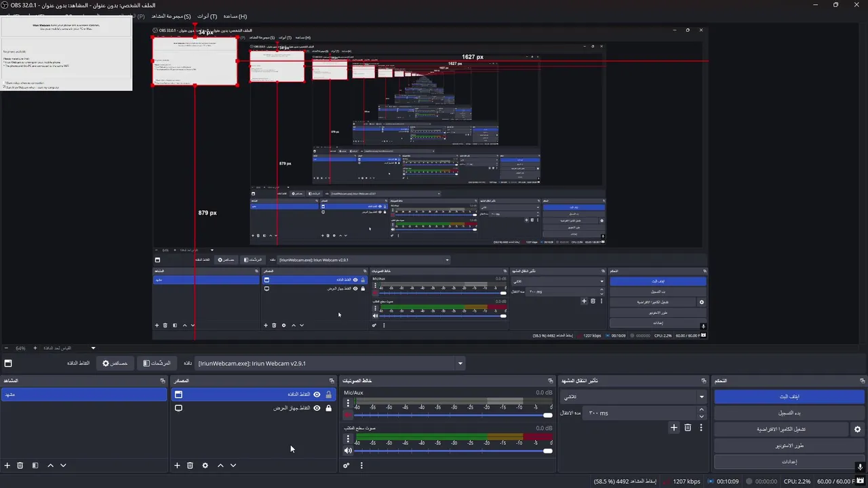The width and height of the screenshot is (868, 488).
Task: Open the scene transition type dropdown
Action: (x=633, y=396)
